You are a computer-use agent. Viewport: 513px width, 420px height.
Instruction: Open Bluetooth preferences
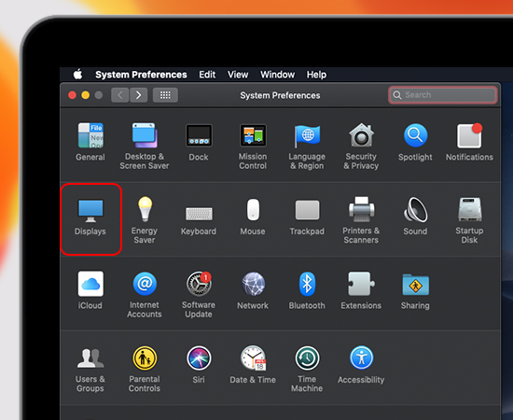(307, 290)
